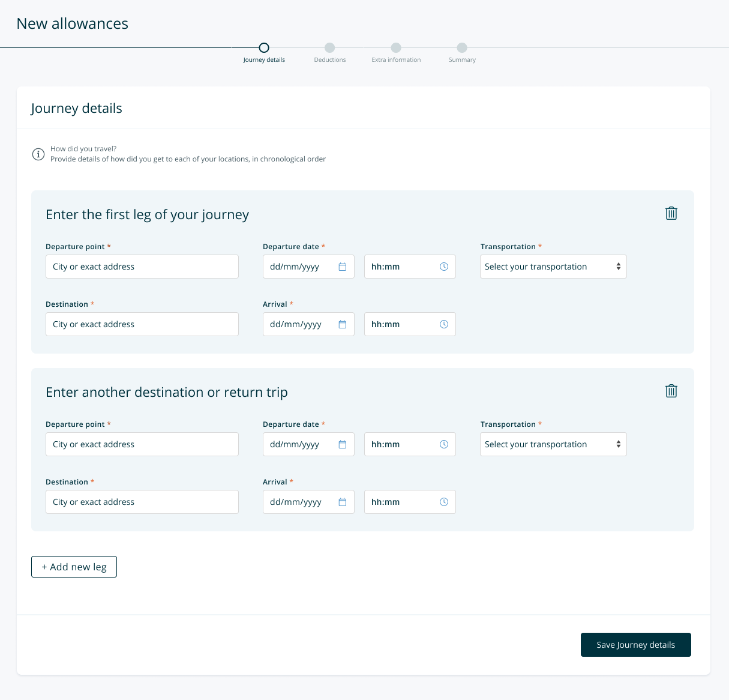The width and height of the screenshot is (729, 700).
Task: Delete the first leg with trash icon
Action: coord(671,213)
